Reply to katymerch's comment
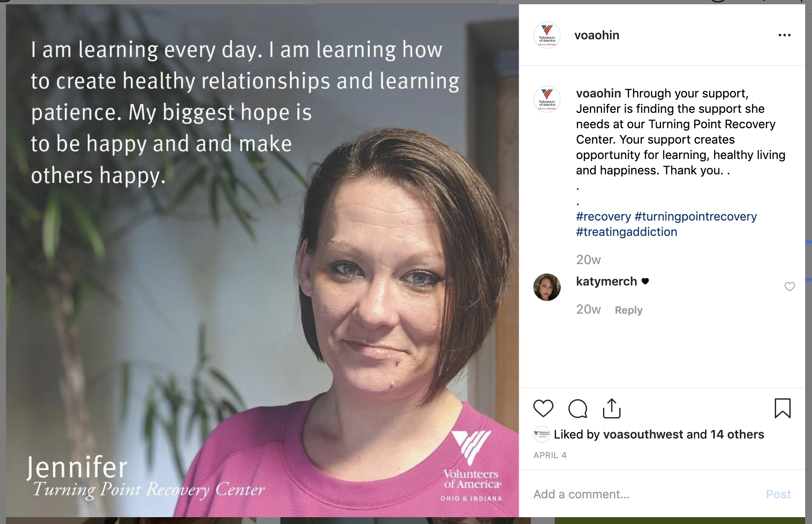The height and width of the screenshot is (524, 812). (629, 310)
